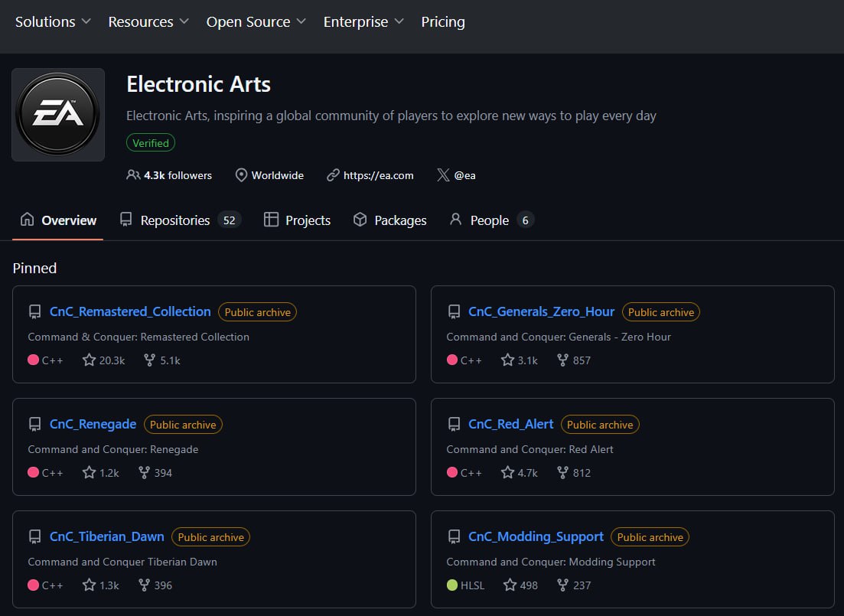This screenshot has height=616, width=844.
Task: Click Public archive badge on CnC_Tiberian_Dawn
Action: 211,537
